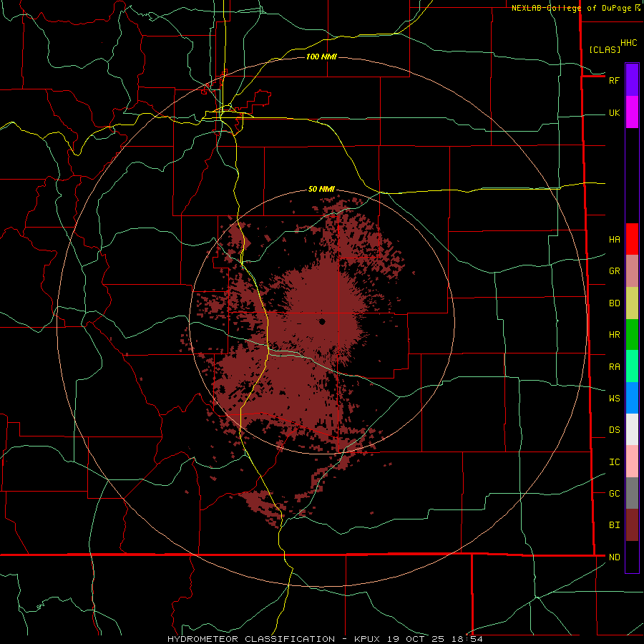Image resolution: width=644 pixels, height=644 pixels.
Task: Select the GR pink legend swatch
Action: point(632,270)
